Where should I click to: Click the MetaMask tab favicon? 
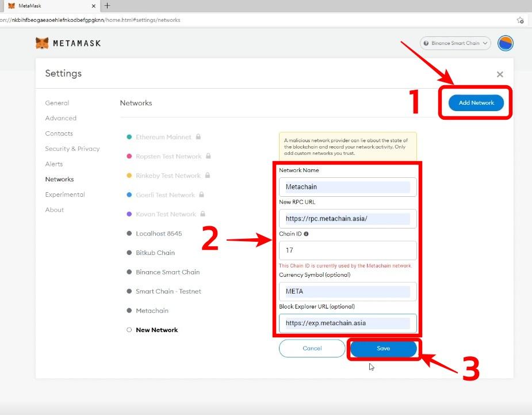[12, 6]
